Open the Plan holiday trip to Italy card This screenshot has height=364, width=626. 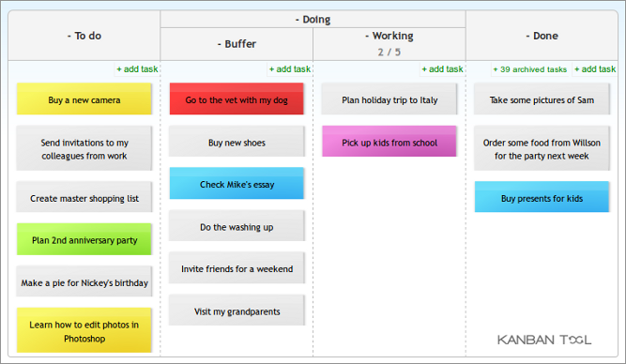[x=389, y=99]
